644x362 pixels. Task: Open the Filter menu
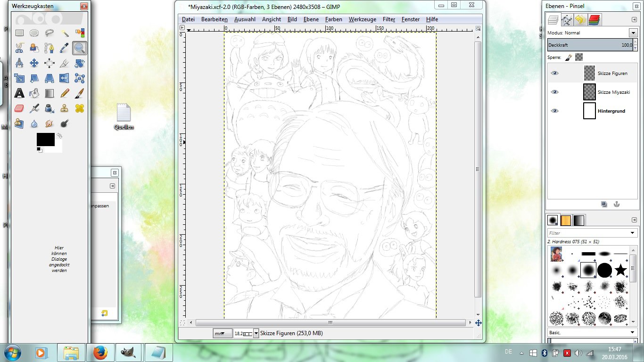[x=389, y=19]
